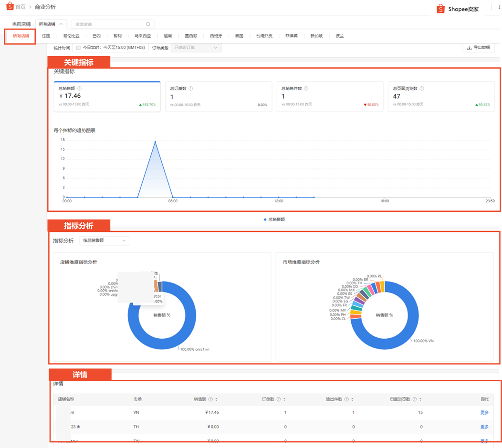
Task: Click sort arrows on 页面浏览数 column header
Action: click(420, 399)
